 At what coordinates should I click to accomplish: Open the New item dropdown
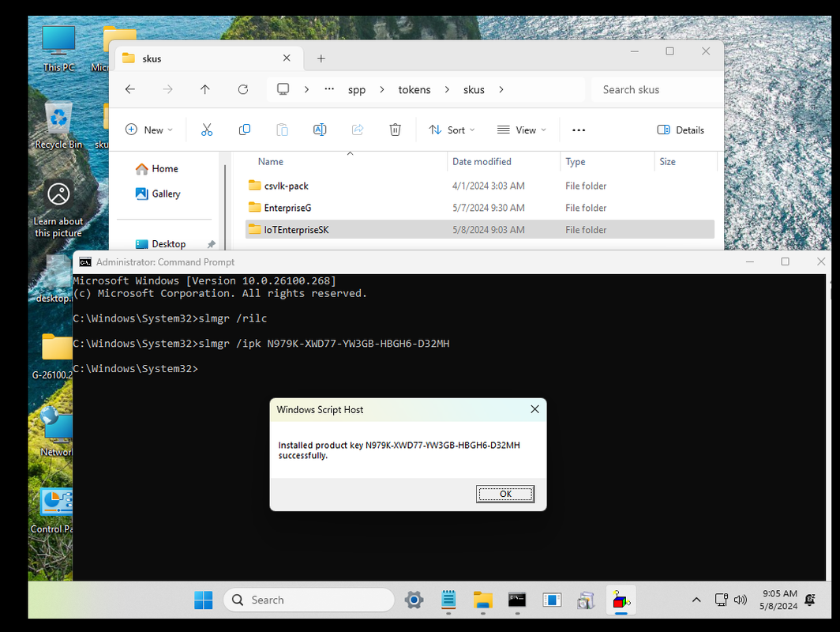pyautogui.click(x=149, y=130)
